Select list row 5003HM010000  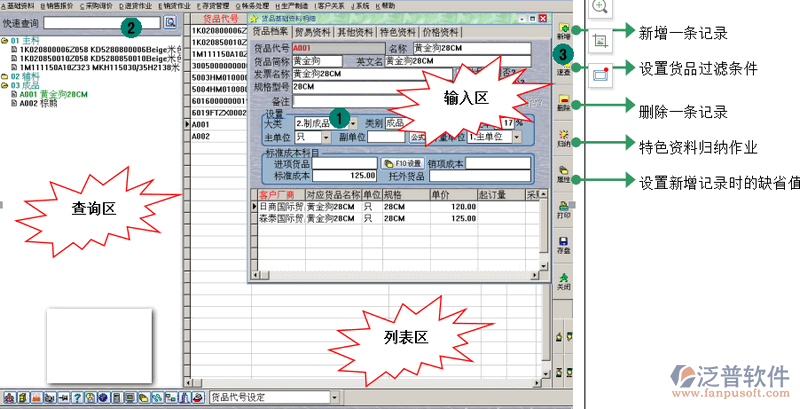(219, 78)
